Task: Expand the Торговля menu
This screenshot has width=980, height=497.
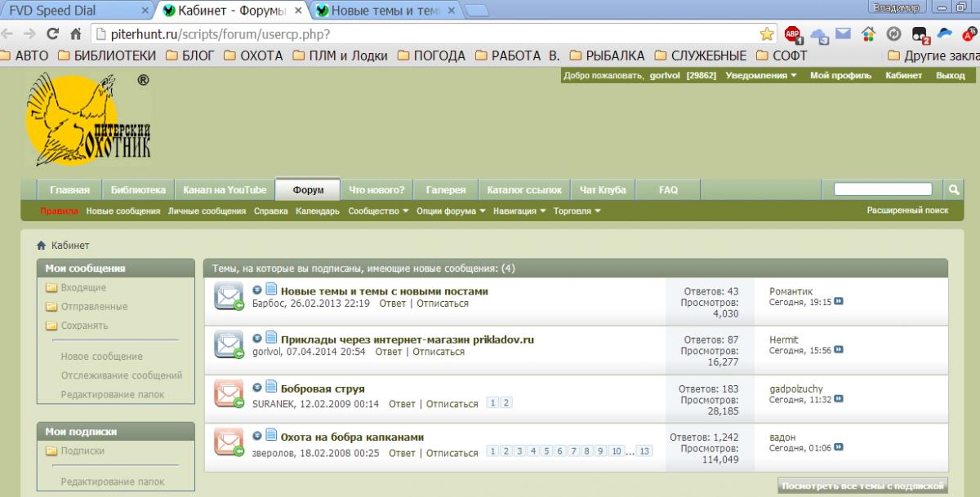Action: coord(577,211)
